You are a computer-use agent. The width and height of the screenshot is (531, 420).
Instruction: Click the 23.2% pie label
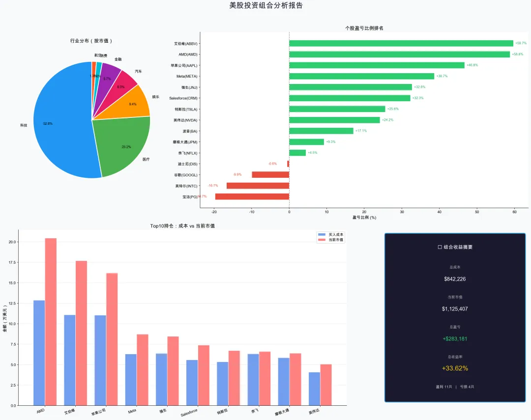click(126, 147)
